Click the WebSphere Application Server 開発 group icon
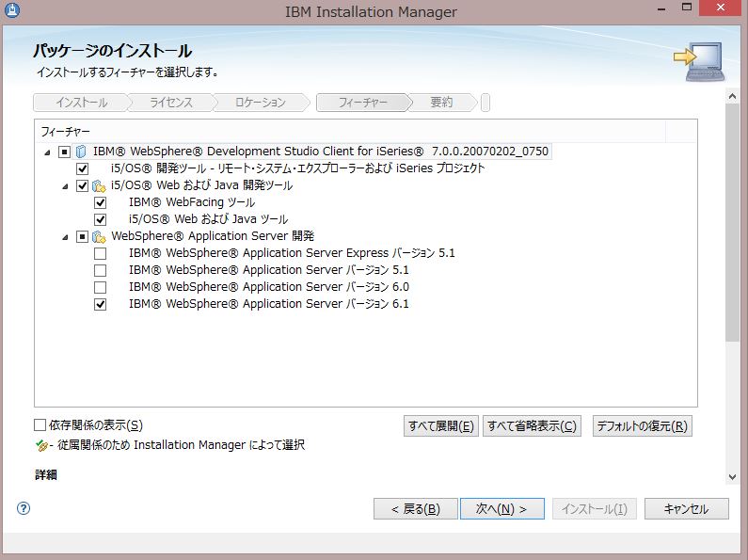 point(99,236)
